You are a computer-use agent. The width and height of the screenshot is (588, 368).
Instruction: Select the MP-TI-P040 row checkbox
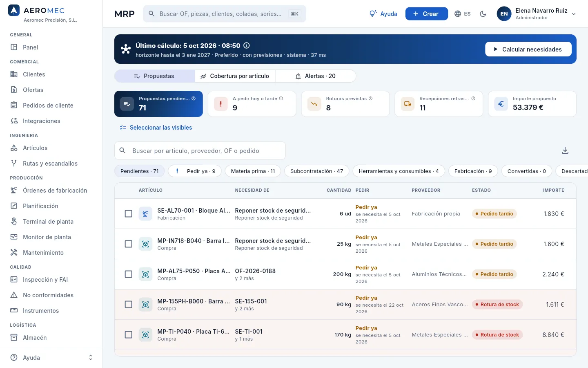(x=128, y=335)
